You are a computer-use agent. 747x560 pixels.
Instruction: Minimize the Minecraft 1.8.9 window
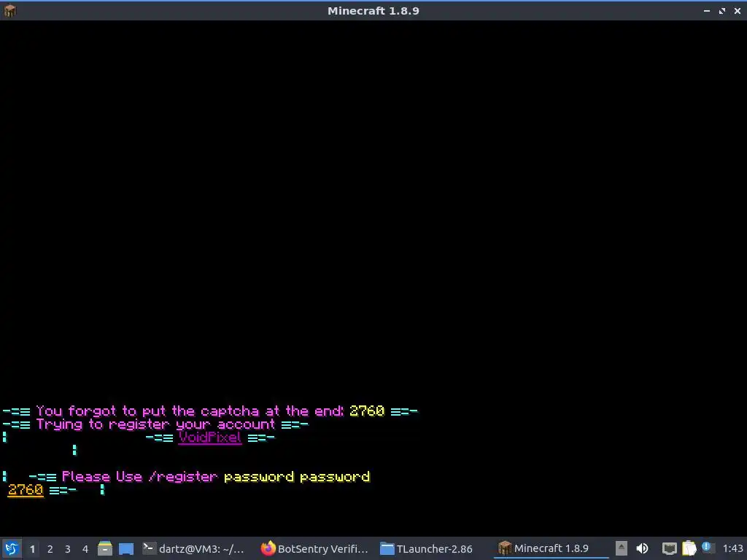click(x=706, y=10)
